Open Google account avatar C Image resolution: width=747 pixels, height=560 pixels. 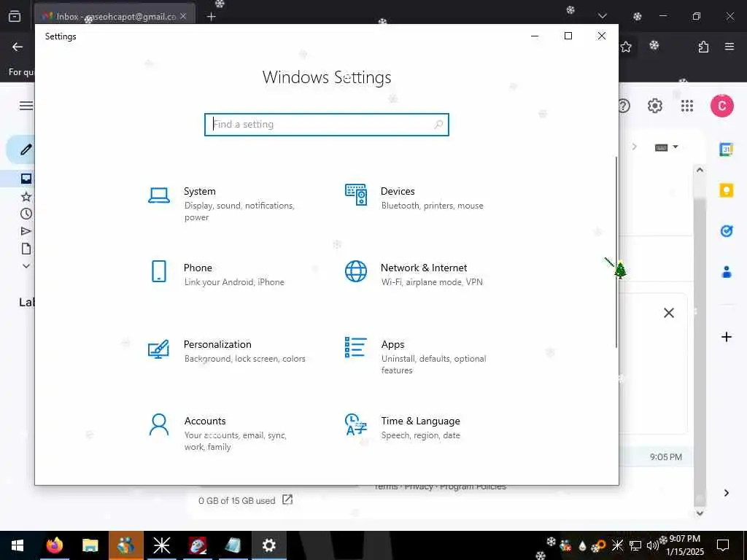722,106
